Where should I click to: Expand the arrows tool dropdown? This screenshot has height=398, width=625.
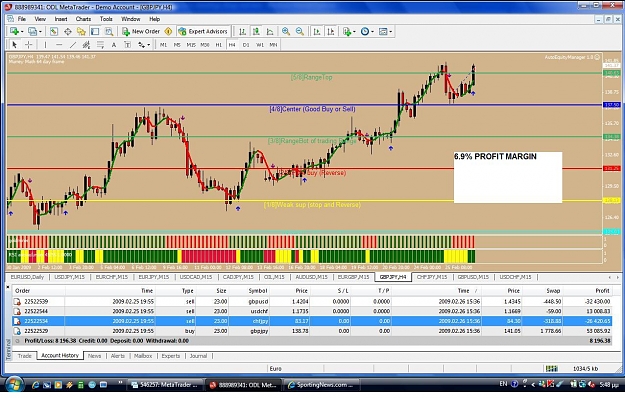[149, 45]
